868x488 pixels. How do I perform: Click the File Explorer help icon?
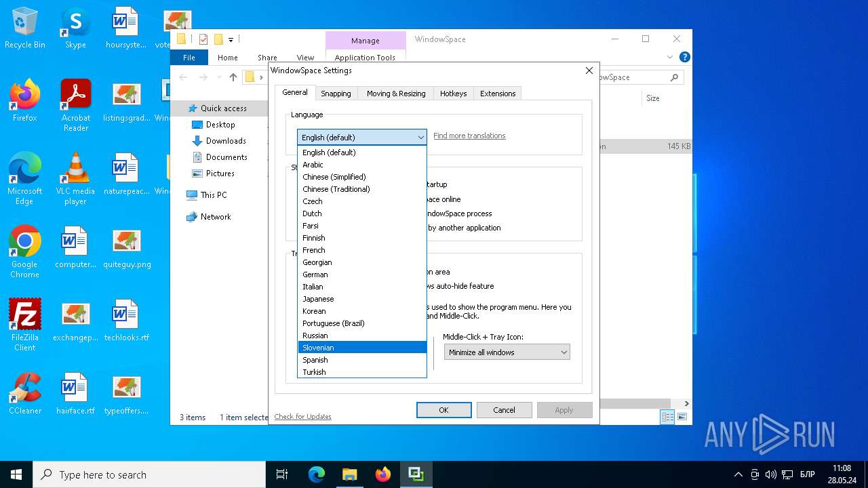click(684, 58)
